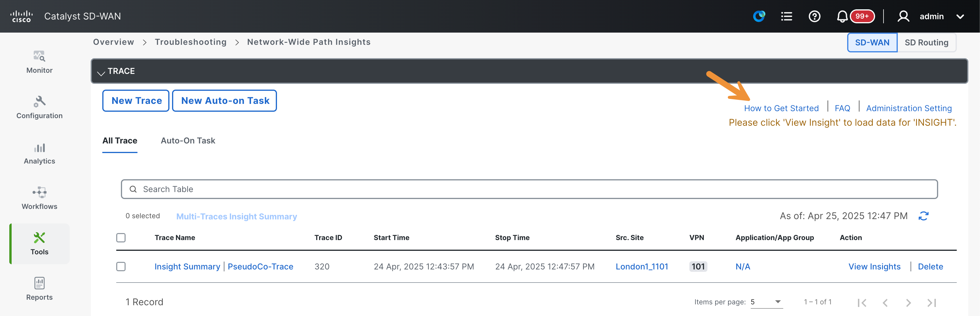Click the 99+ notification badge

tap(862, 16)
